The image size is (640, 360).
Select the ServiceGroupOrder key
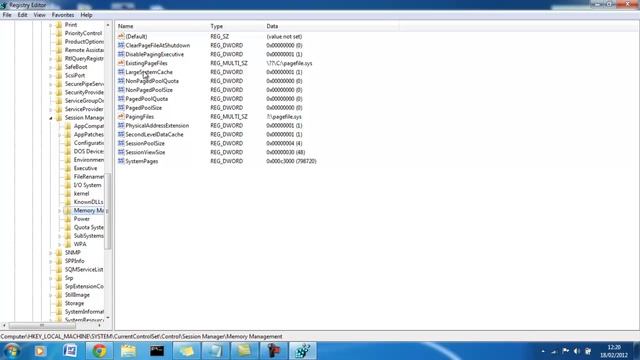pyautogui.click(x=84, y=101)
